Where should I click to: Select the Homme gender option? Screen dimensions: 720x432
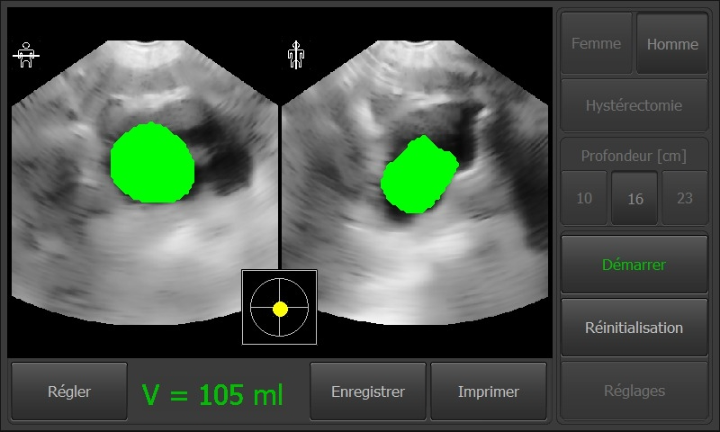pyautogui.click(x=672, y=44)
